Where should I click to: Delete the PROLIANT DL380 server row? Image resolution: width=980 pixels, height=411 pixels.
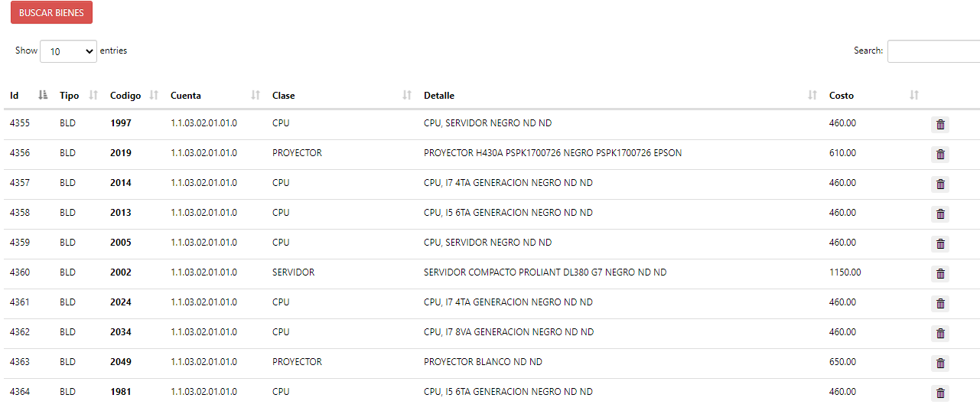[940, 274]
